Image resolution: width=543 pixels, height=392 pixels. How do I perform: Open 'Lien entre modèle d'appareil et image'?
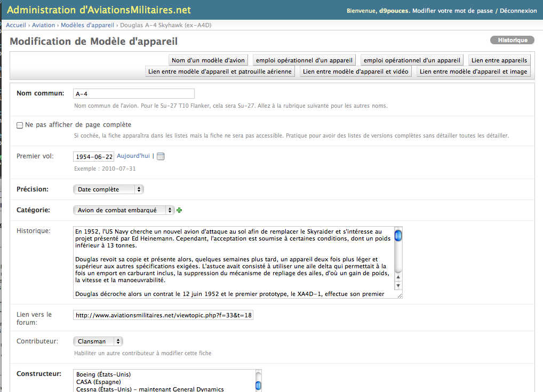coord(473,71)
